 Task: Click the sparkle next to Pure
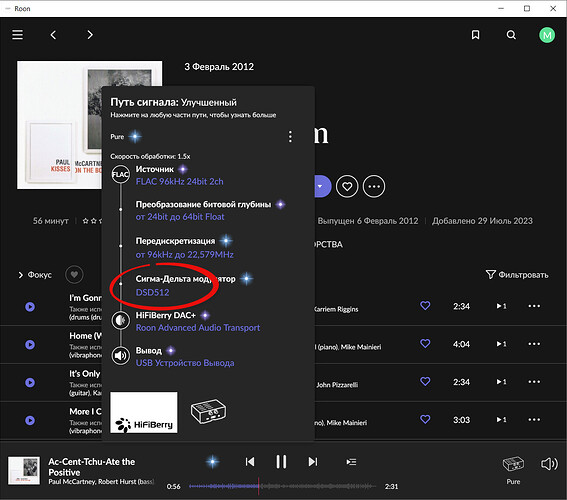click(x=135, y=137)
